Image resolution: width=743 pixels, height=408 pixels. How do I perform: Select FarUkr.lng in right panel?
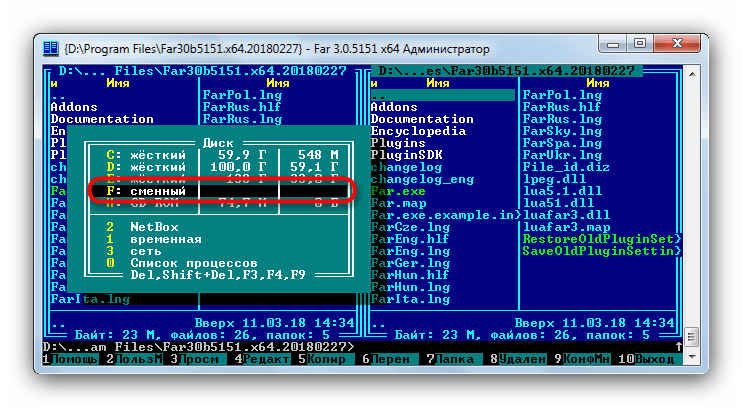click(x=562, y=155)
